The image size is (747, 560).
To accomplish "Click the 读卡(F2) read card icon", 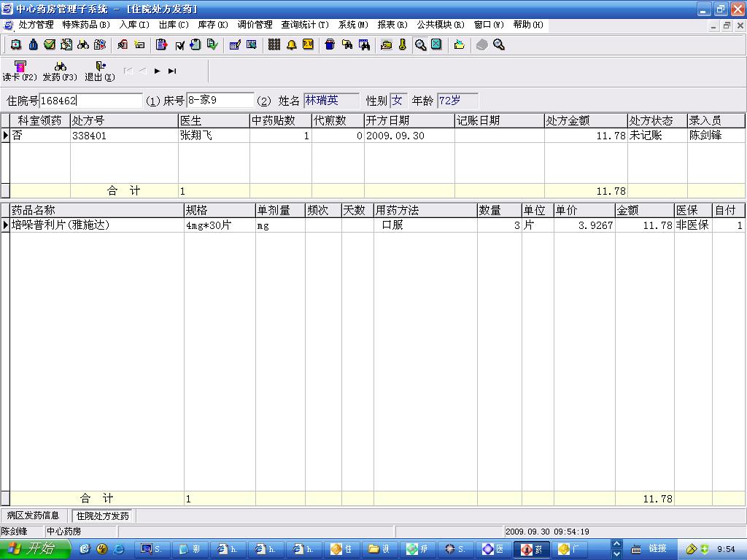I will [x=20, y=71].
